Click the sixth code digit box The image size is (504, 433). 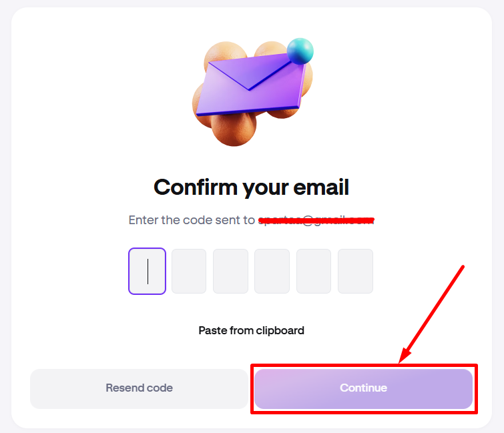[355, 272]
